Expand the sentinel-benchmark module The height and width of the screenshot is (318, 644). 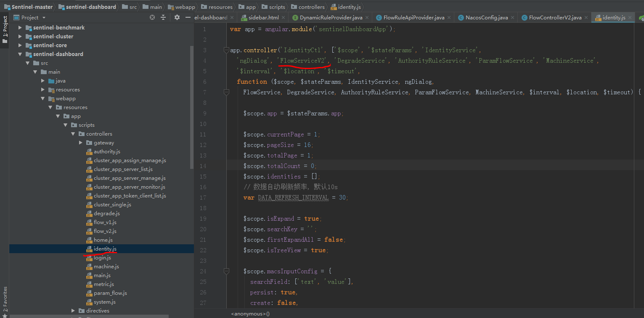pyautogui.click(x=20, y=27)
